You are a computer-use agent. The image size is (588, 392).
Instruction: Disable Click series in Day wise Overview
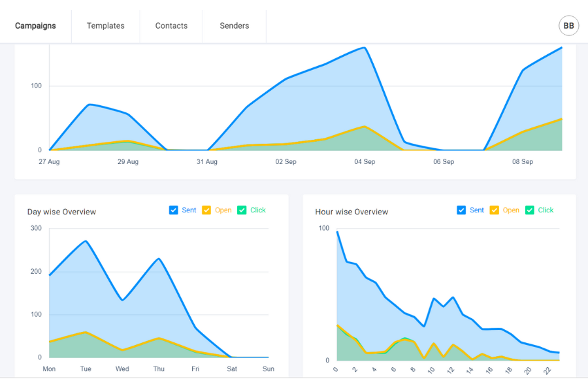(242, 210)
